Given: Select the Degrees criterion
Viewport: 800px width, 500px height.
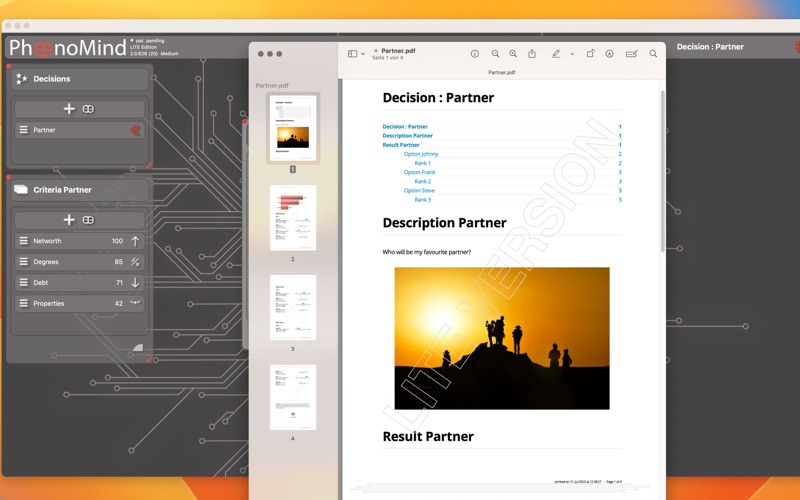Looking at the screenshot, I should tap(79, 262).
